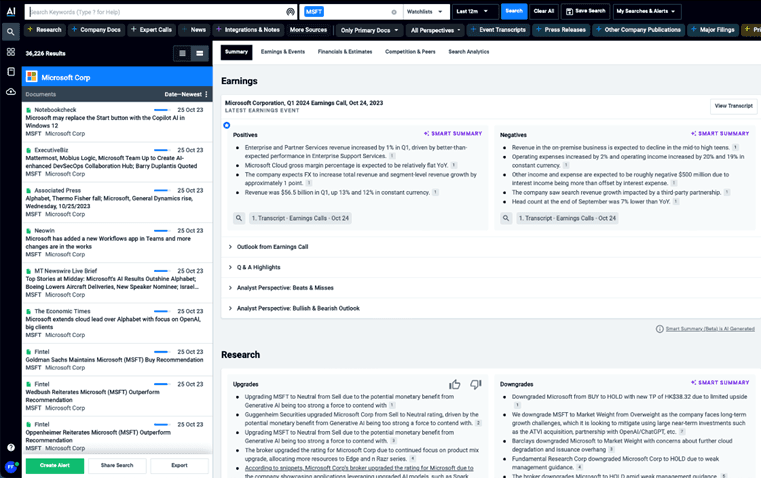
Task: Click the green Create Alert button
Action: [55, 465]
